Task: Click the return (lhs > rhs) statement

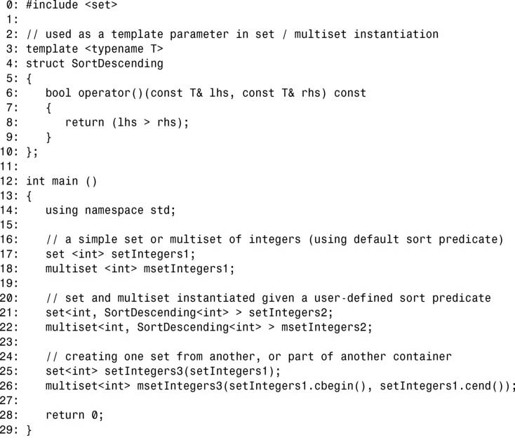Action: [127, 122]
